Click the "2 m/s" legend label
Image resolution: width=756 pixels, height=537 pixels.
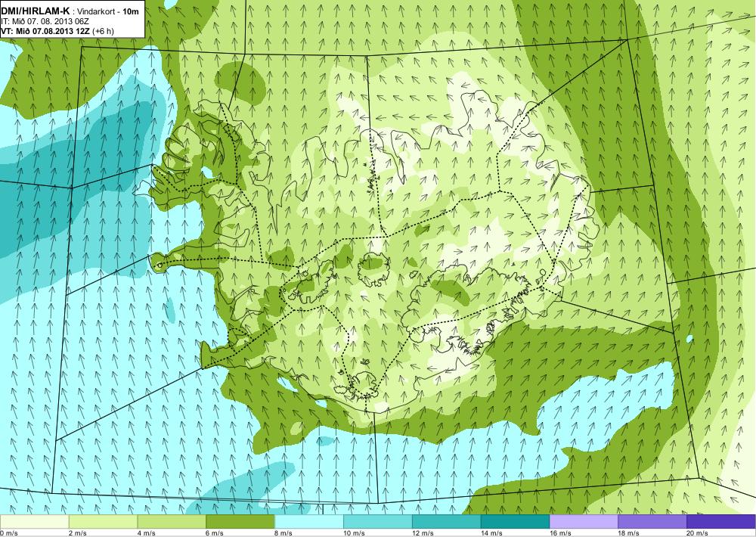pos(78,533)
